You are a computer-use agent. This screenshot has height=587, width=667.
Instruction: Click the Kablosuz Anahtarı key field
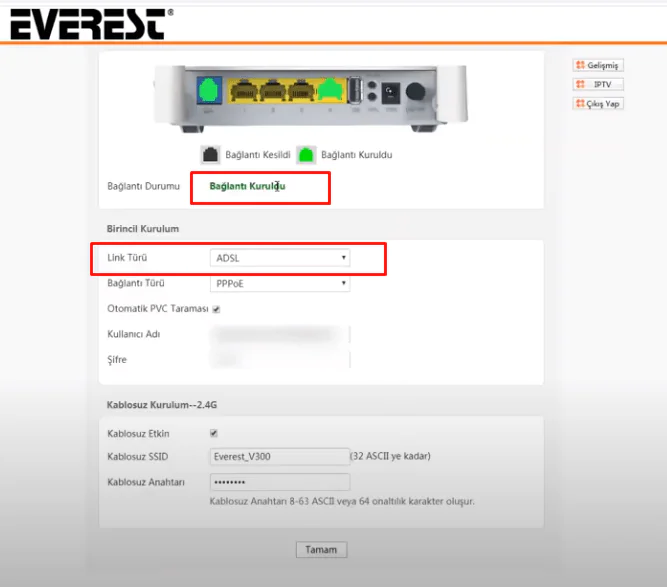pyautogui.click(x=280, y=482)
